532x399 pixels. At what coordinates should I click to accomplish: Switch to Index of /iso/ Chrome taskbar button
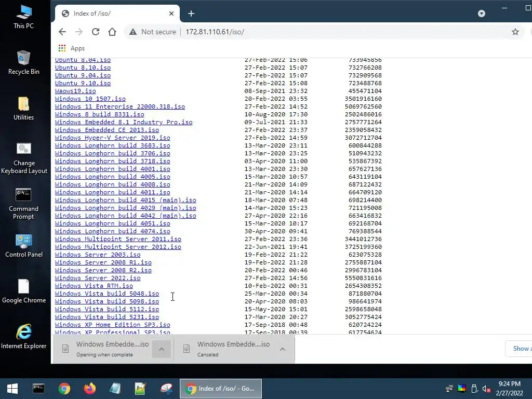(220, 389)
